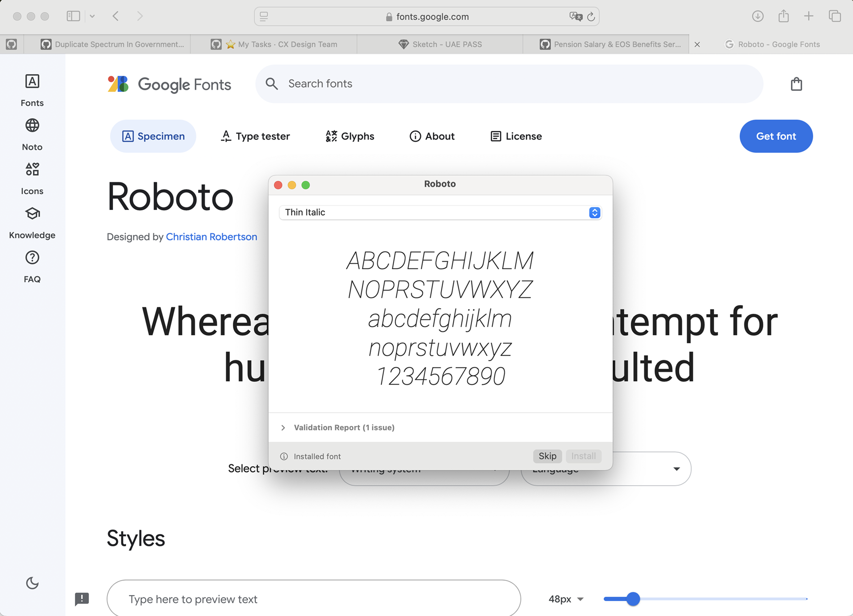Toggle the Safari sidebar

(73, 16)
